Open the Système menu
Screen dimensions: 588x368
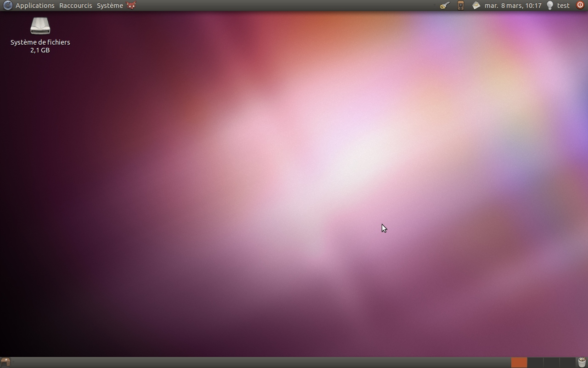110,6
